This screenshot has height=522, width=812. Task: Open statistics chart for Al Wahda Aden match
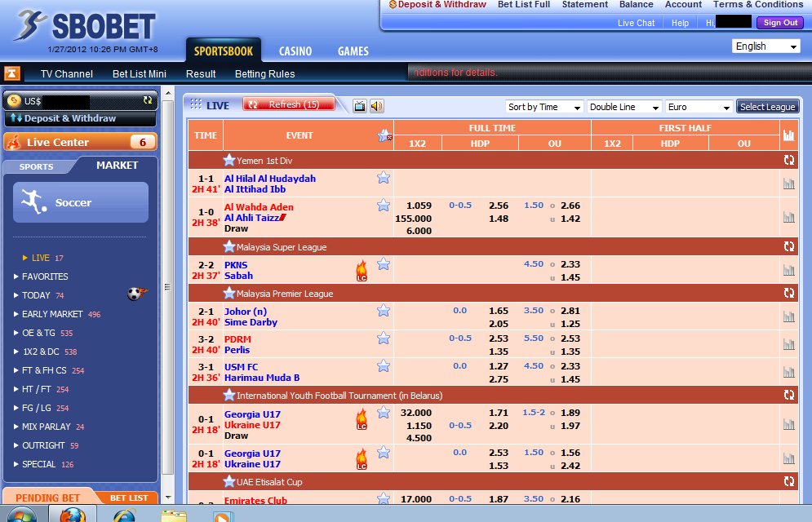788,217
